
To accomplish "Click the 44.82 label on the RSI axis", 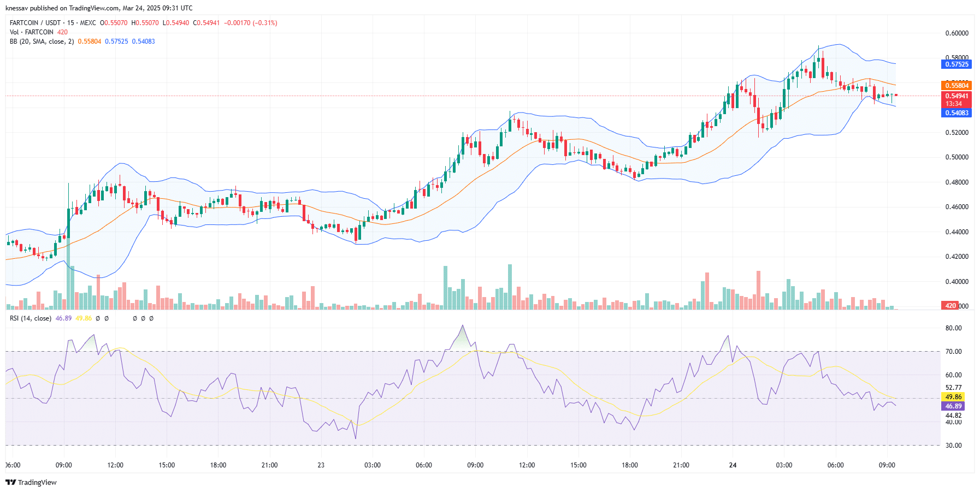I will 954,416.
